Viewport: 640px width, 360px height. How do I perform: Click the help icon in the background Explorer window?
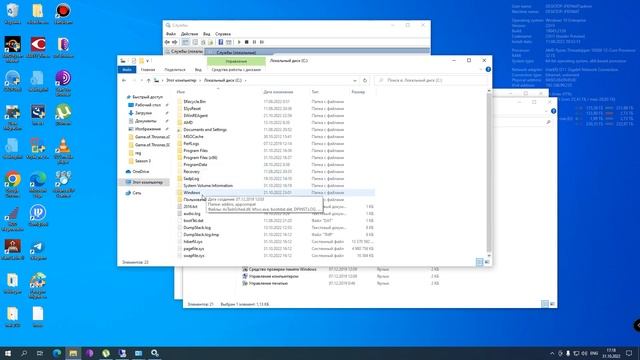tap(553, 111)
